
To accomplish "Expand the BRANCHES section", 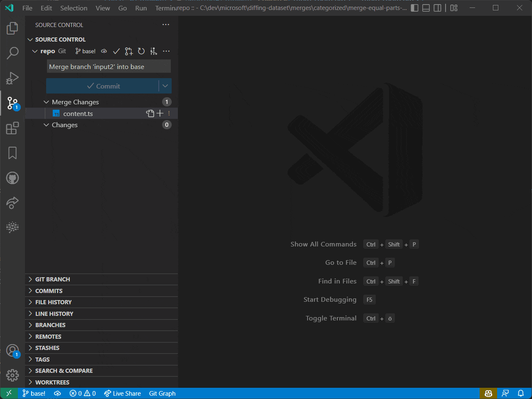I will 101,325.
